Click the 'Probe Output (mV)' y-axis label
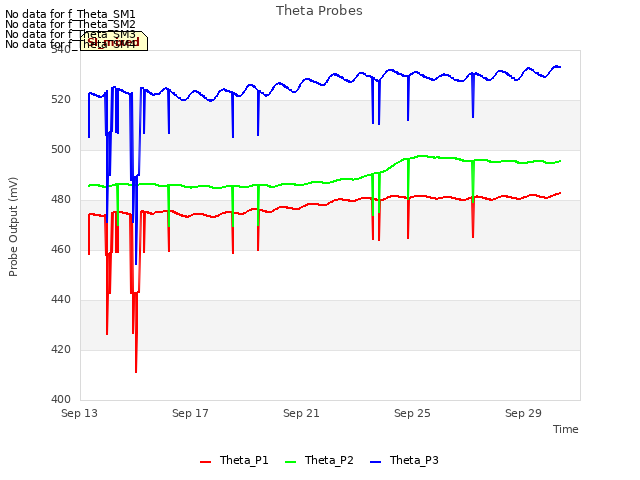 (13, 227)
